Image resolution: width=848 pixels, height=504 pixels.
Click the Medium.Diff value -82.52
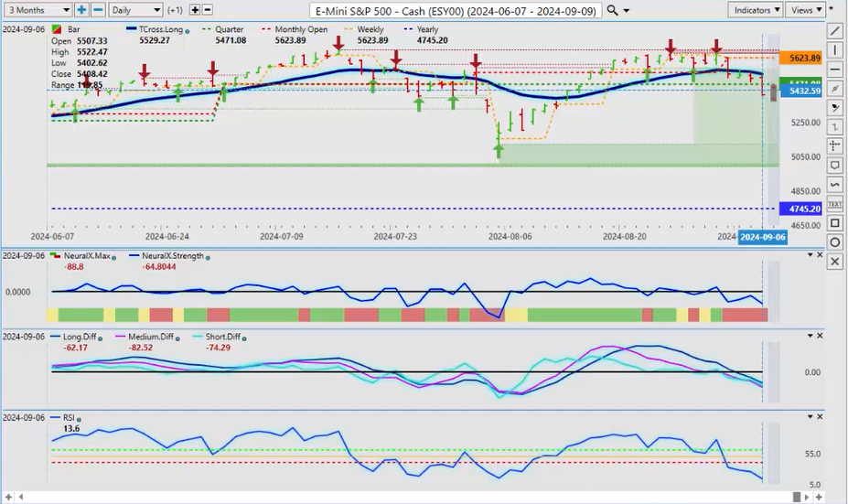[x=141, y=348]
